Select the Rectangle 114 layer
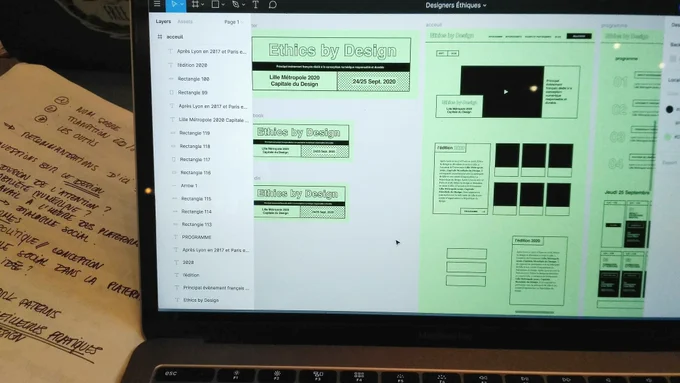 [x=196, y=212]
